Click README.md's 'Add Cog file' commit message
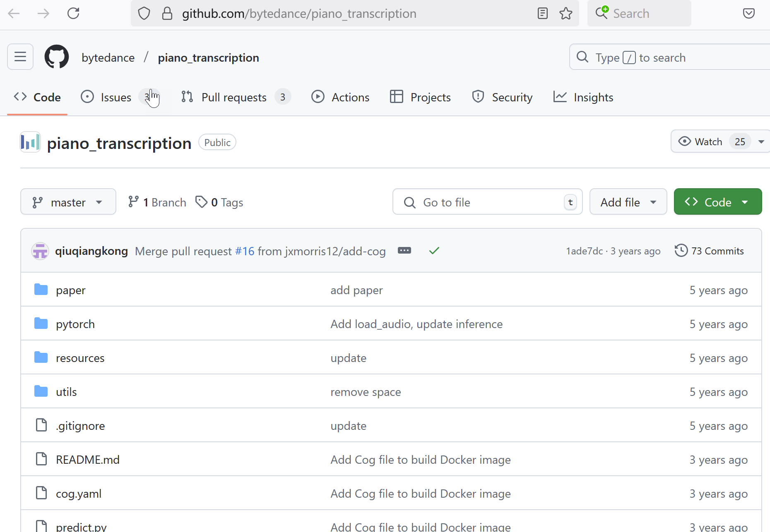Screen dimensions: 770x532 [x=421, y=460]
